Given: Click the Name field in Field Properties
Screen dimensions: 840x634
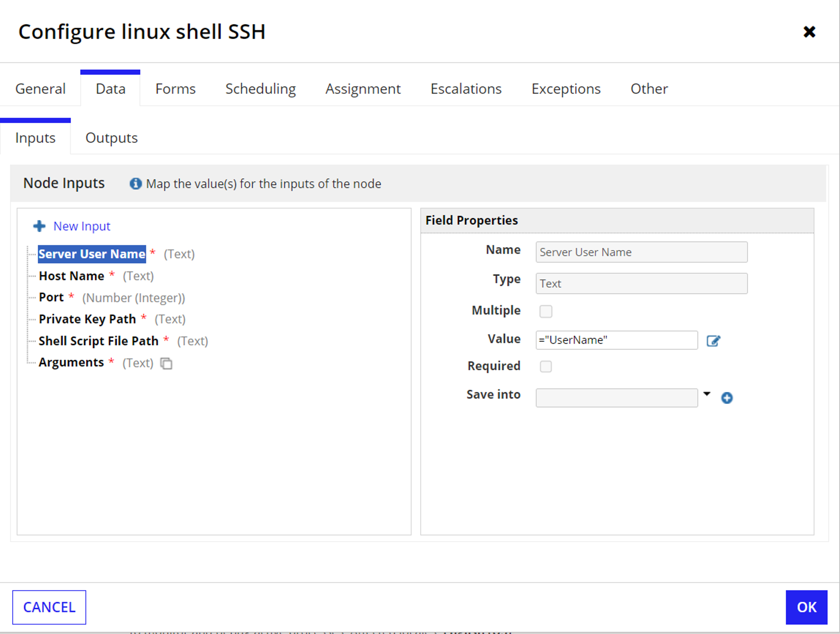Looking at the screenshot, I should click(x=641, y=252).
